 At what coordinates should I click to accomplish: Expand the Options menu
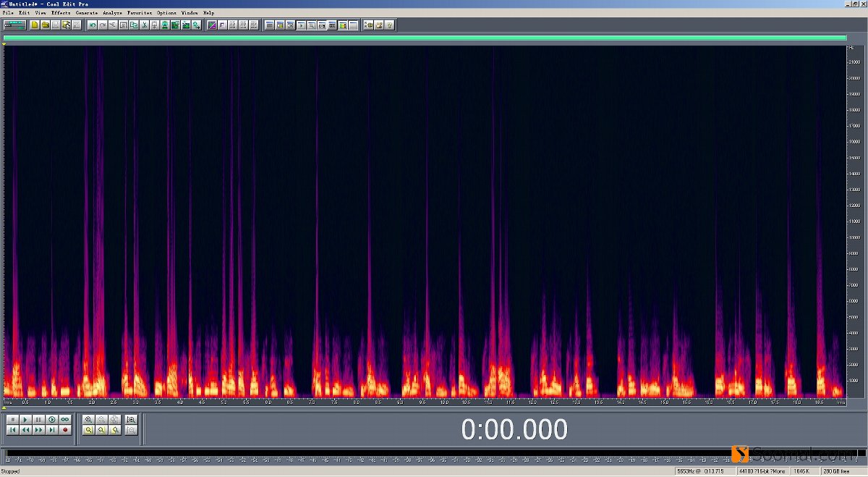pos(166,13)
